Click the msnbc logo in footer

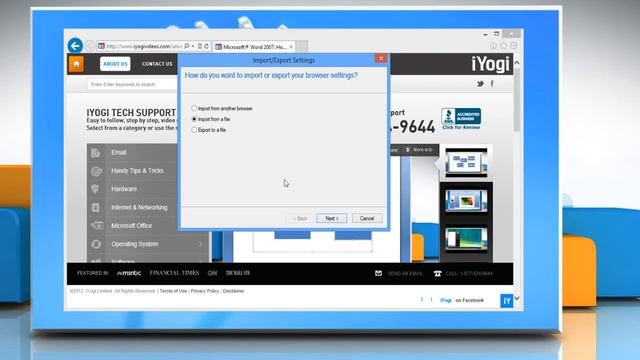pos(129,273)
